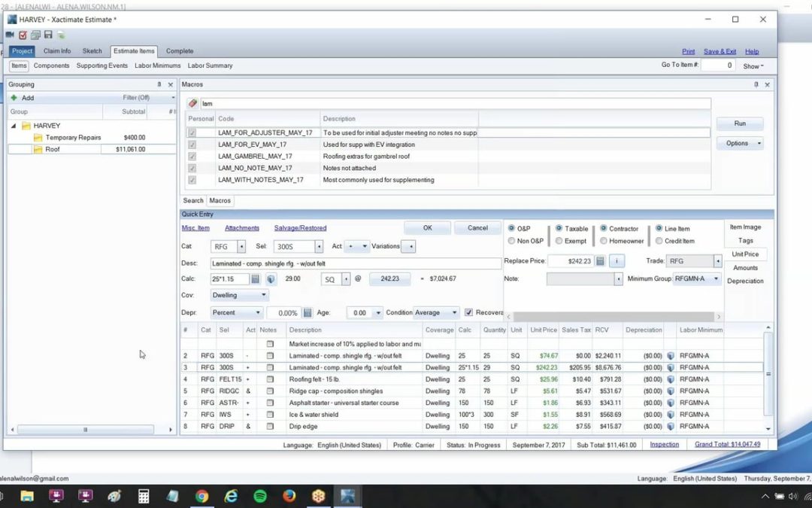
Task: Open Chrome from the taskbar
Action: (202, 496)
